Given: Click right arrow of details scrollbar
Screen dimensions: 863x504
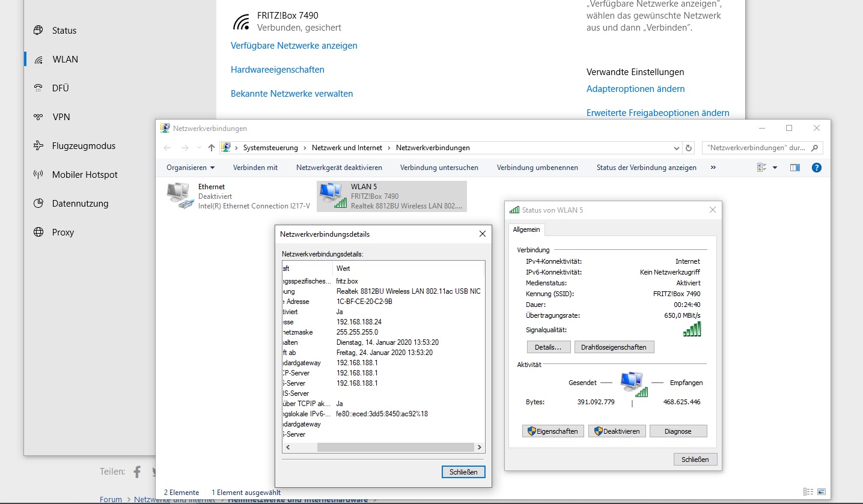Looking at the screenshot, I should click(480, 448).
